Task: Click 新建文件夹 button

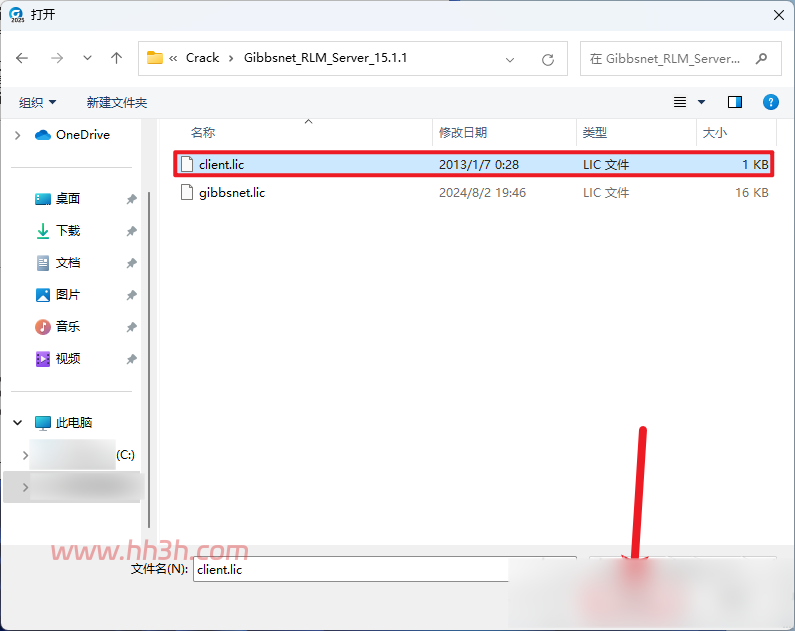Action: [117, 102]
